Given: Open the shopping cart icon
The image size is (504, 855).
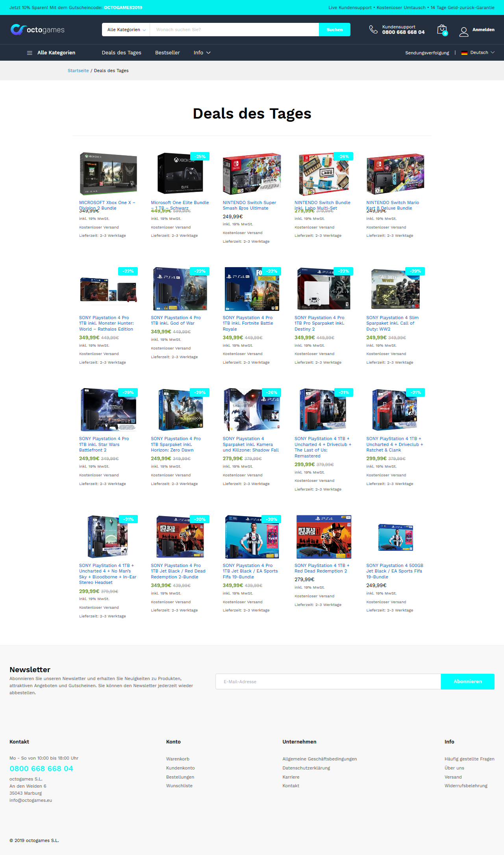Looking at the screenshot, I should 442,30.
